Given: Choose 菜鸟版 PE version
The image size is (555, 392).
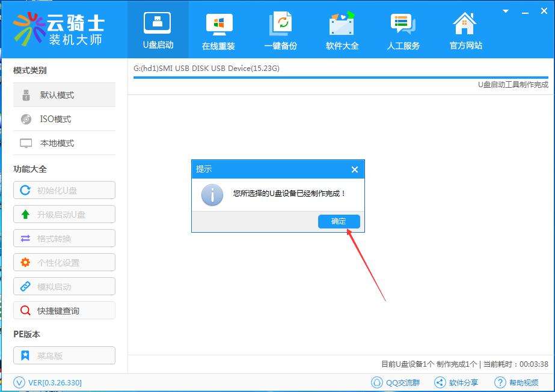Looking at the screenshot, I should 64,355.
